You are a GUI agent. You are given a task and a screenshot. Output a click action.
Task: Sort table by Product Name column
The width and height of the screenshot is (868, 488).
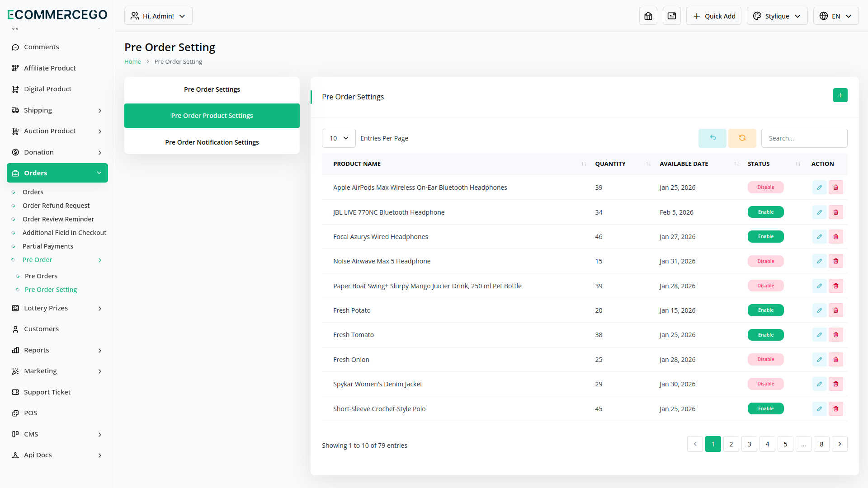point(457,164)
